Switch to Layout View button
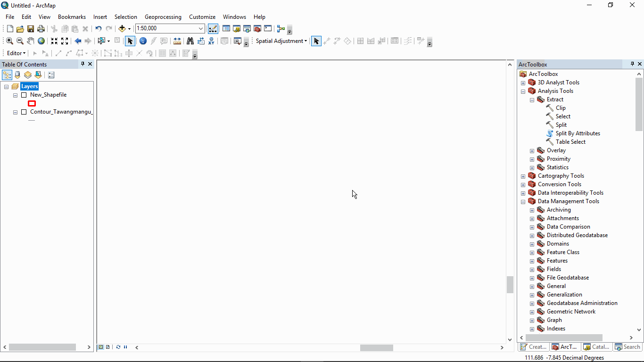Viewport: 644px width, 362px height. (x=107, y=347)
